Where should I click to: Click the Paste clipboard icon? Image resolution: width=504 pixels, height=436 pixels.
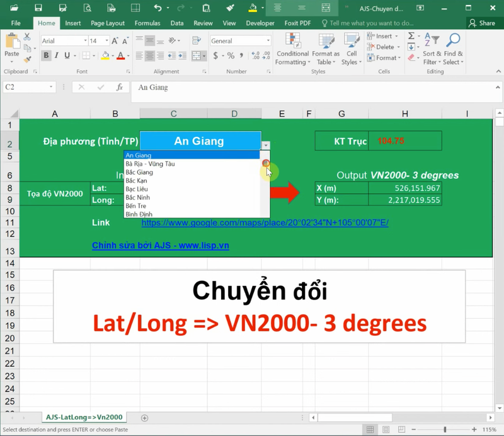click(12, 42)
